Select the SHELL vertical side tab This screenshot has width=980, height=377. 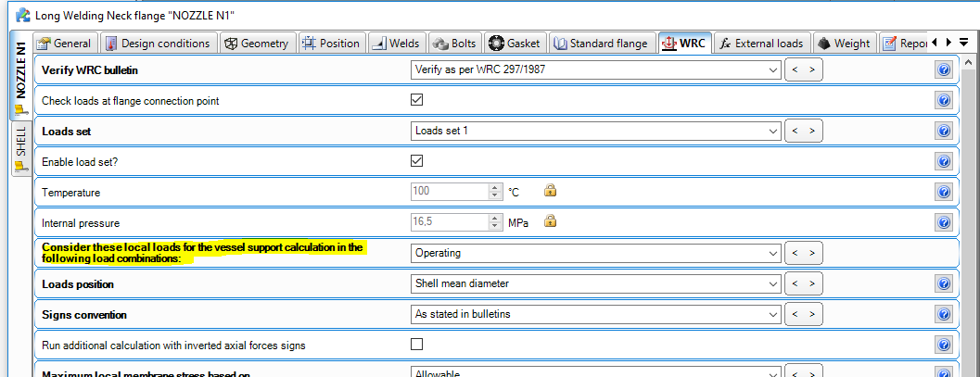(20, 150)
